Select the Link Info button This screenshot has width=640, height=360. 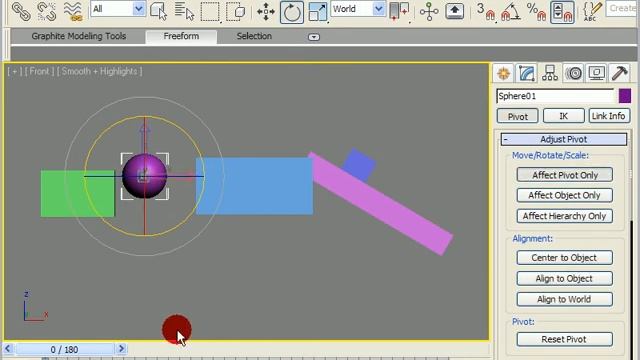tap(609, 116)
